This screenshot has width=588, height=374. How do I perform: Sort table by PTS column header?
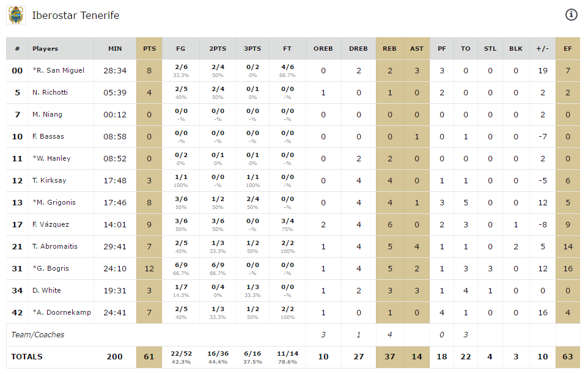(149, 48)
